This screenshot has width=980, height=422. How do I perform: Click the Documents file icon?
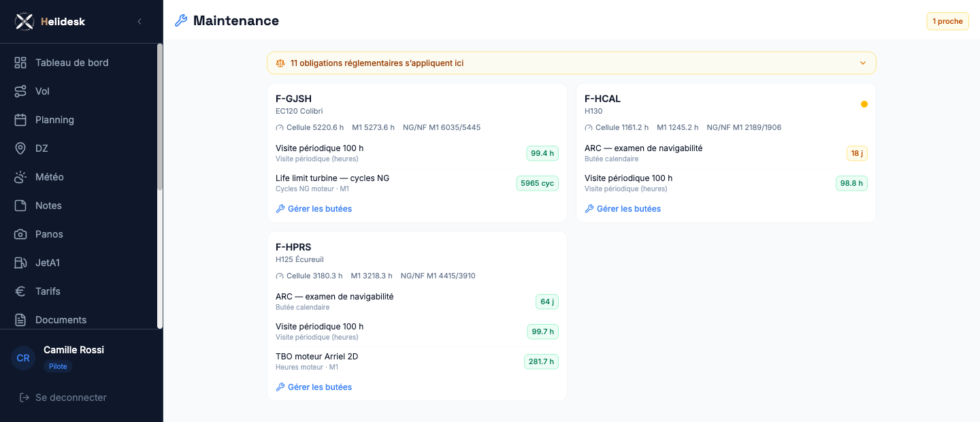point(20,320)
